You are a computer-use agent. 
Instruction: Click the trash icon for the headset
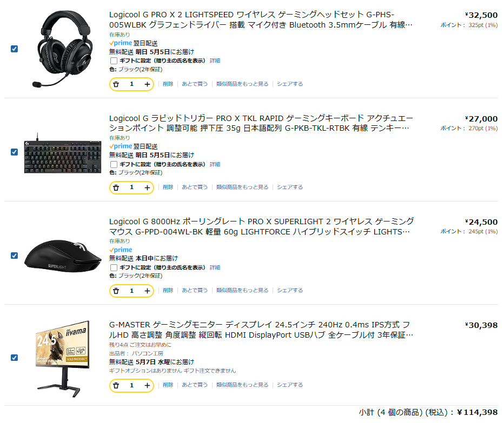(x=116, y=84)
